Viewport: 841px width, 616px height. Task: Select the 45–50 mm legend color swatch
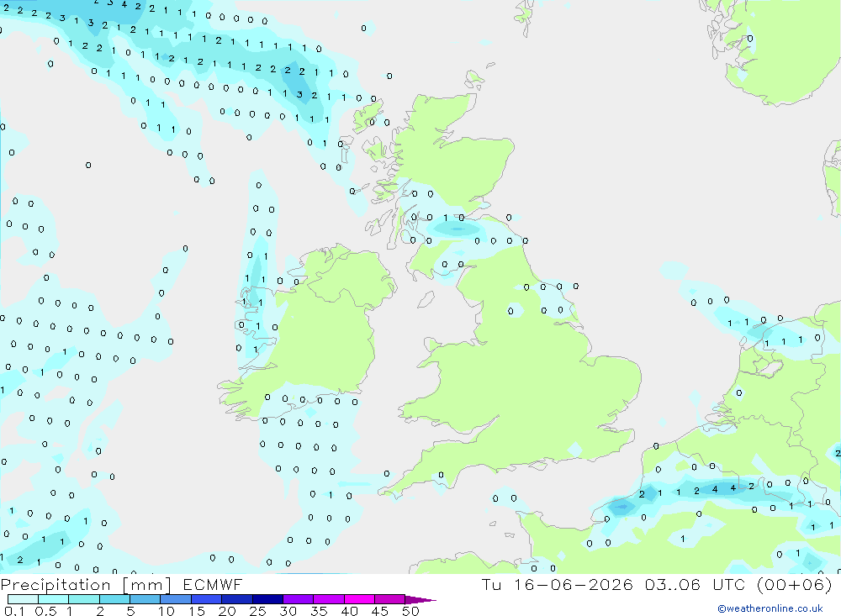[390, 599]
